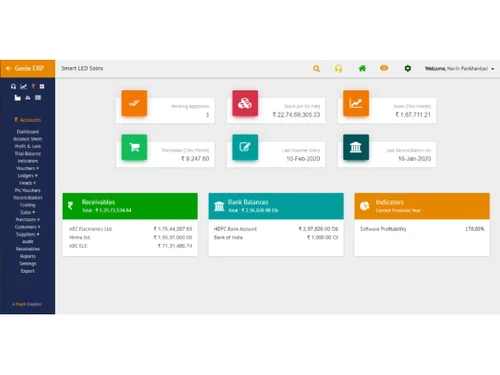Open Export in the sidebar
The width and height of the screenshot is (500, 375).
[28, 271]
